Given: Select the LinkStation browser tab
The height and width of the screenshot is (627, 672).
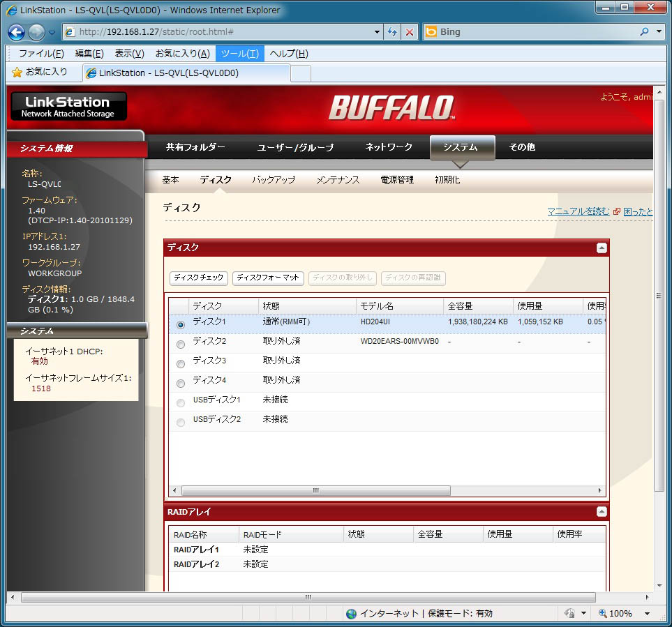Looking at the screenshot, I should click(186, 73).
